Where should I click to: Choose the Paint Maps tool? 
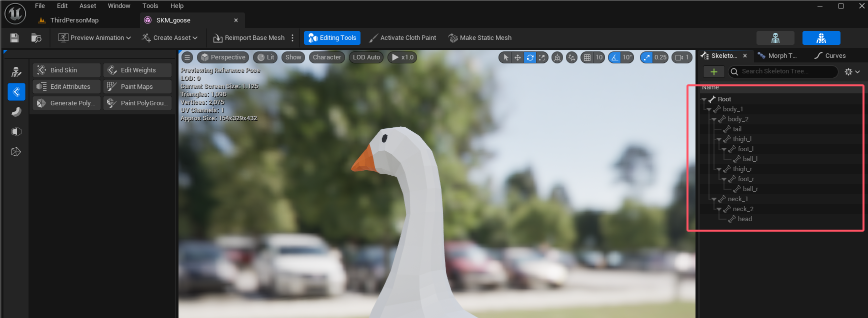[137, 87]
